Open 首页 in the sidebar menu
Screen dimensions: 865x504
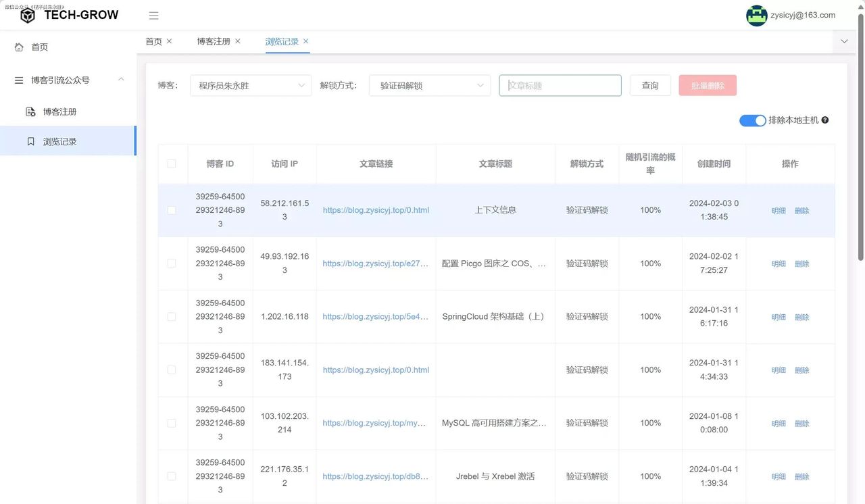(x=68, y=47)
